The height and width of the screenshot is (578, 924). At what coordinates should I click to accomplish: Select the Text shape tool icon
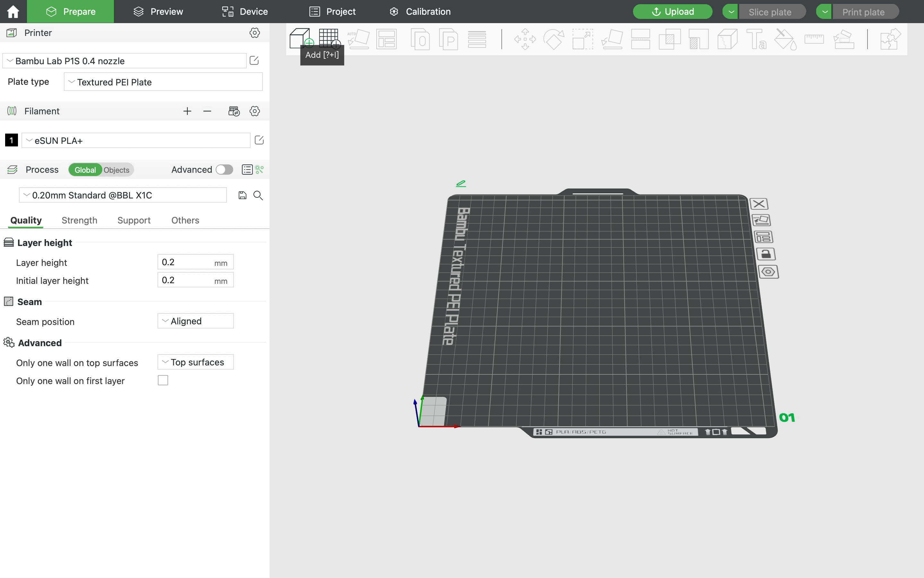(x=756, y=39)
